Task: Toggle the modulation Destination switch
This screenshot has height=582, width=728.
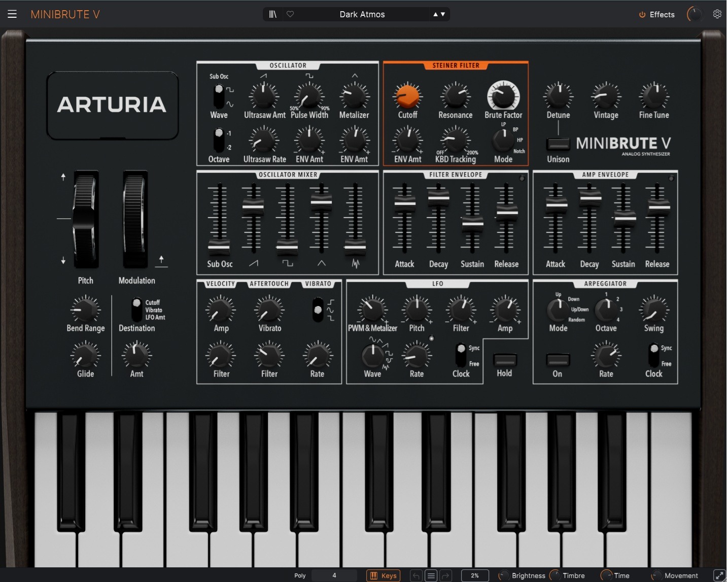Action: tap(136, 310)
